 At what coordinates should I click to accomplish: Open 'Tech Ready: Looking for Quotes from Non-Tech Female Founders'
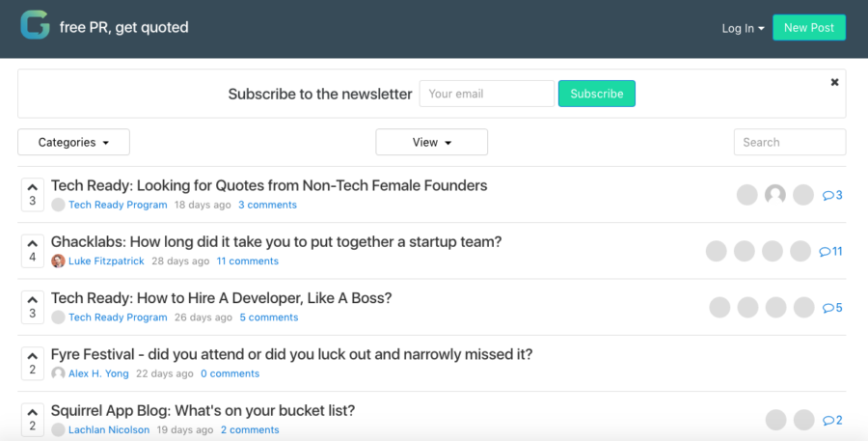[269, 185]
